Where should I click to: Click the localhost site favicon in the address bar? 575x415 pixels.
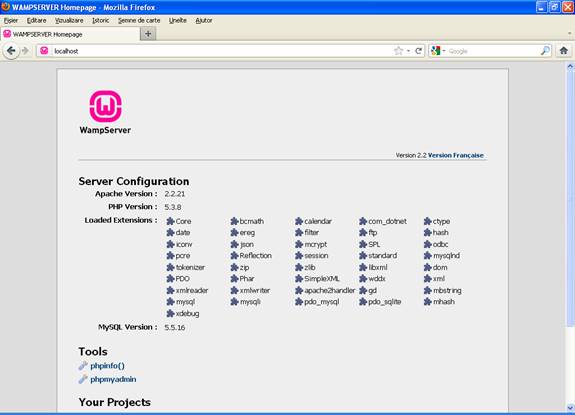(44, 51)
